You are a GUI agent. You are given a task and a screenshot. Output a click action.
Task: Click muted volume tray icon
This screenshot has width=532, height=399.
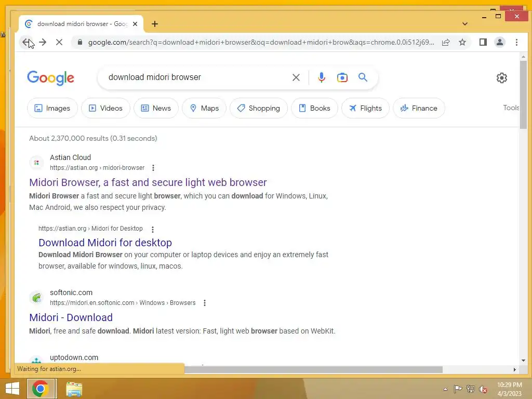click(483, 389)
